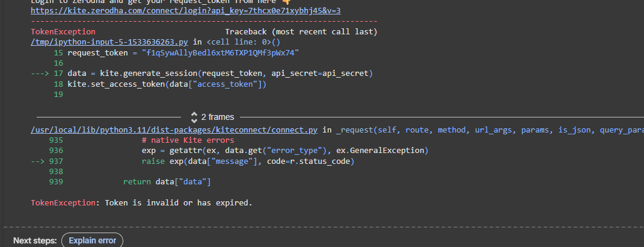Viewport: 644px width, 247px height.
Task: Click the request_token string value on line 15
Action: [220, 52]
